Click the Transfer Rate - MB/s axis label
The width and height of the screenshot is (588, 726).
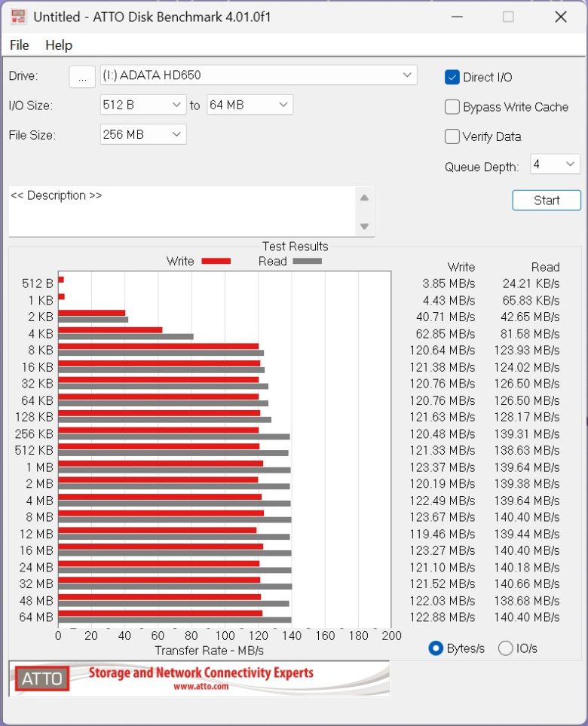pos(210,651)
